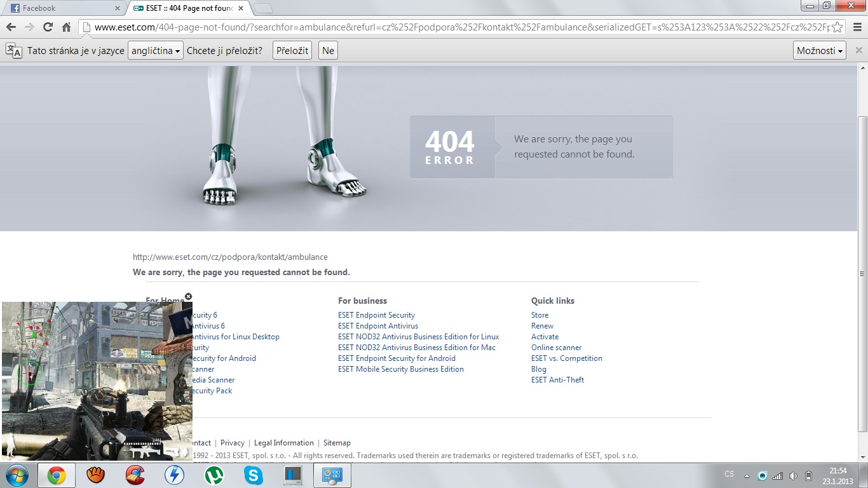Click the Přeložit translate button
Viewport: 868px width, 488px height.
pyautogui.click(x=292, y=51)
